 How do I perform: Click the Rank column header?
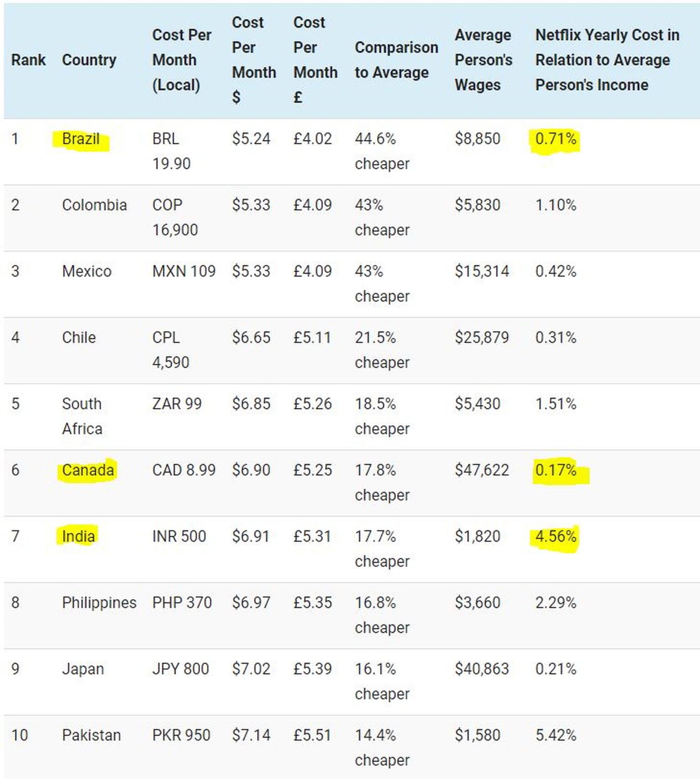point(28,60)
